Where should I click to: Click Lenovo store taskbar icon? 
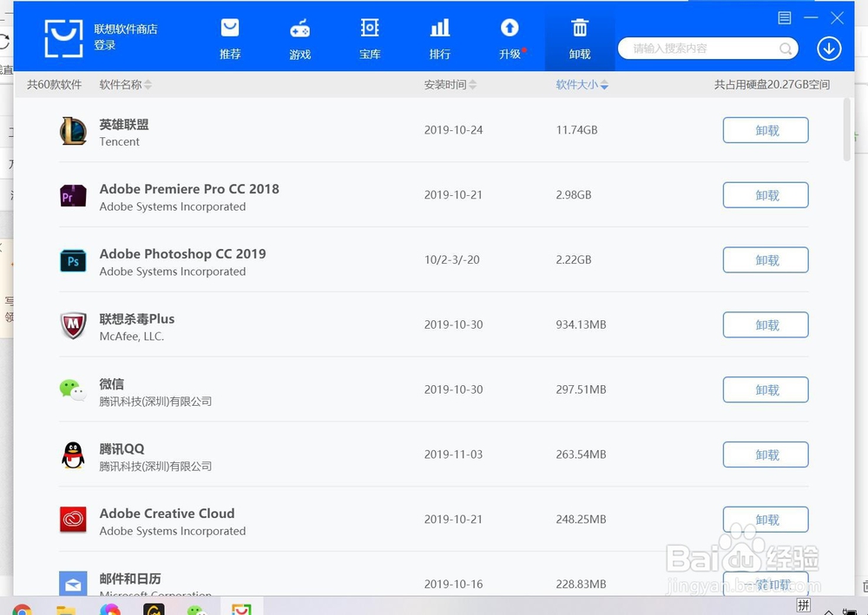[x=241, y=608]
